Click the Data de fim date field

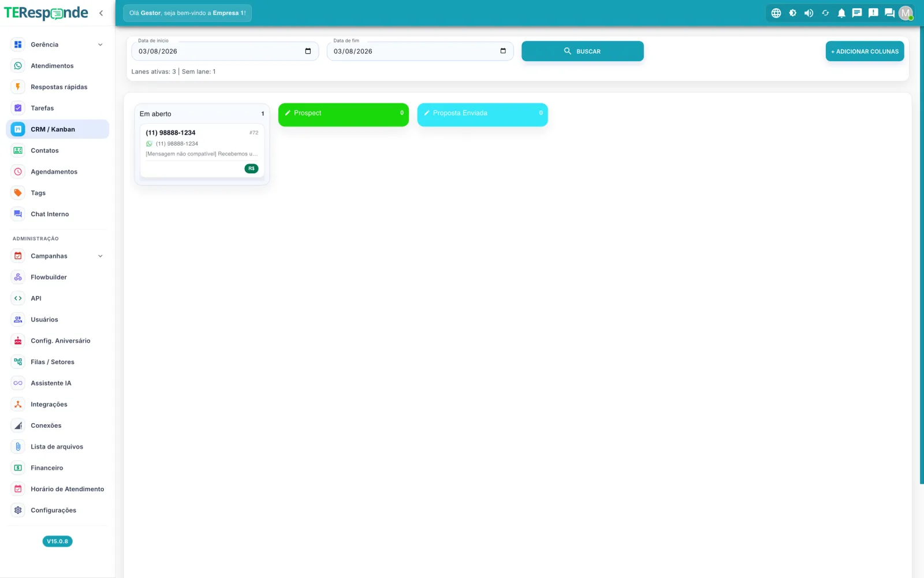(x=420, y=51)
